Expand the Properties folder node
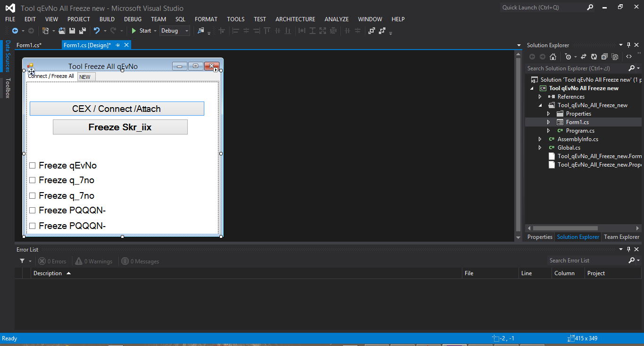Screen dimensions: 644x346 pos(549,114)
